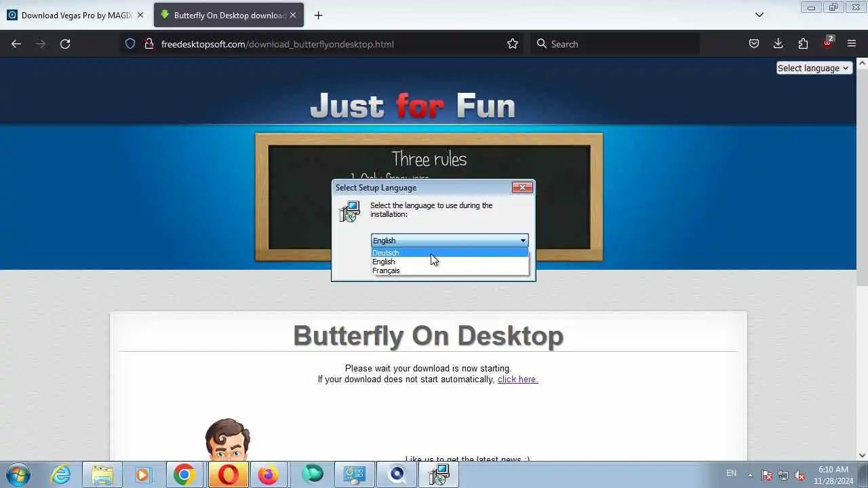This screenshot has width=868, height=488.
Task: Click the scrollbar up arrow
Action: [862, 63]
